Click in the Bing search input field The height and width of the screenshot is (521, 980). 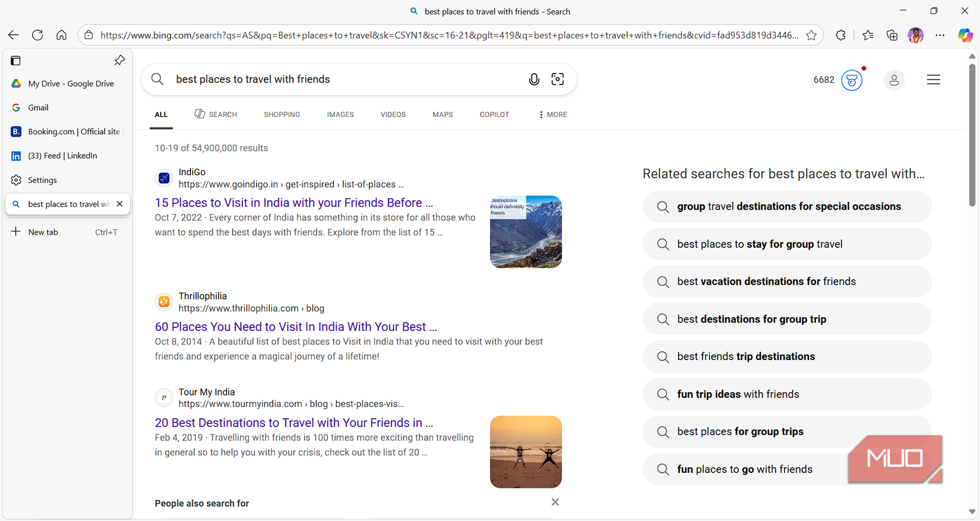[344, 80]
